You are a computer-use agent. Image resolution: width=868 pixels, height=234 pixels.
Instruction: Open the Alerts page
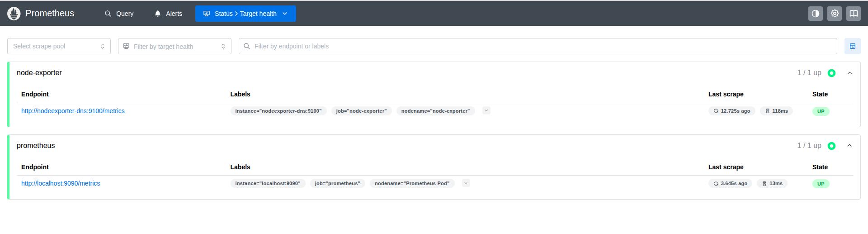tap(169, 14)
